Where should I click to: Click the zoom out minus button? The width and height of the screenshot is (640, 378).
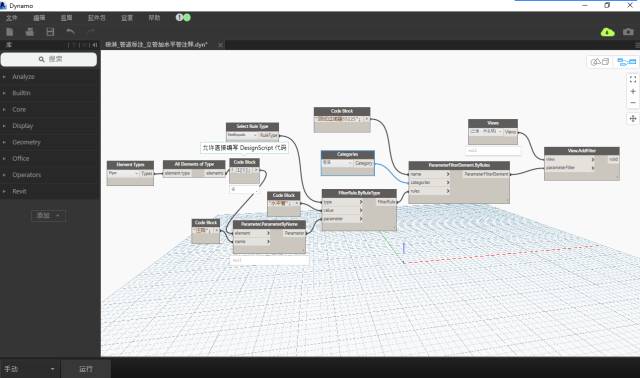[x=633, y=102]
